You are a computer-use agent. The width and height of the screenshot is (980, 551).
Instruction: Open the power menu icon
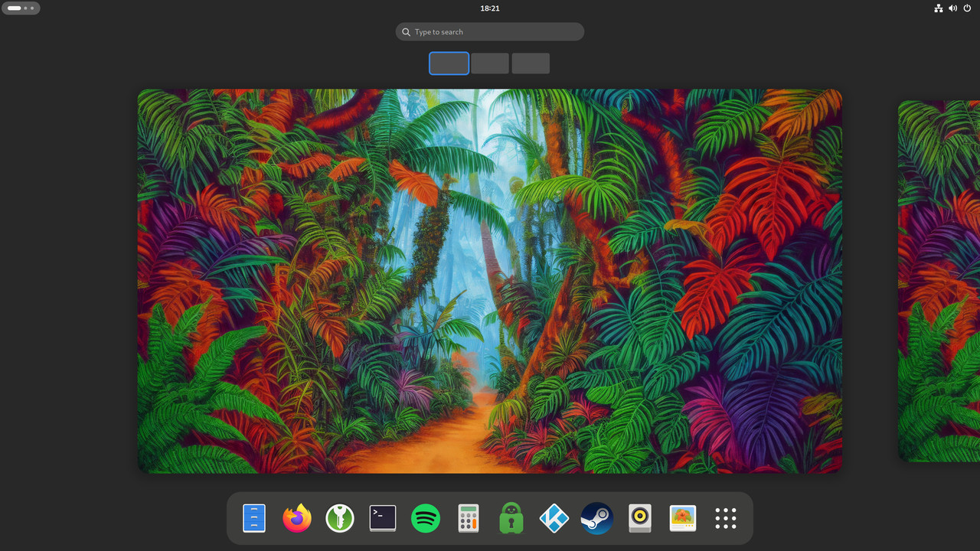click(967, 8)
